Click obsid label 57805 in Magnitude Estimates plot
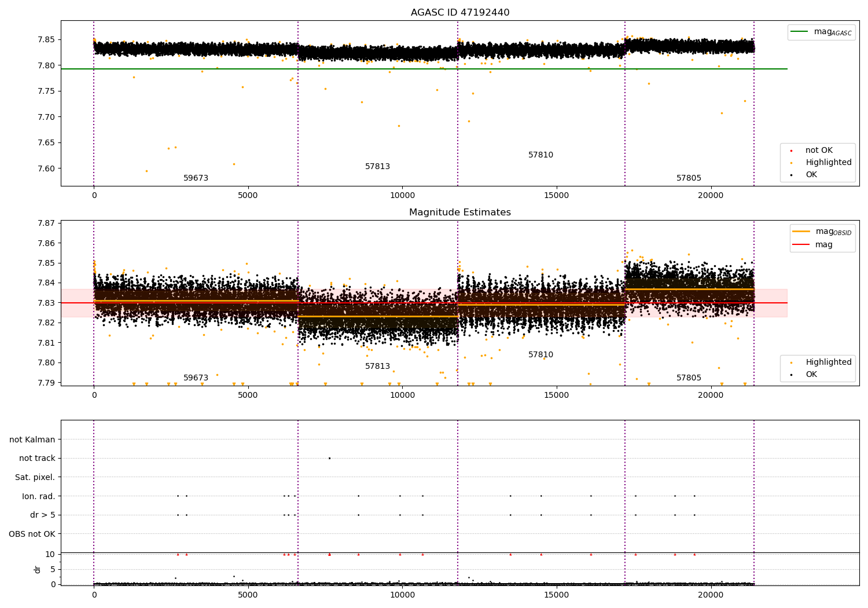 click(689, 378)
